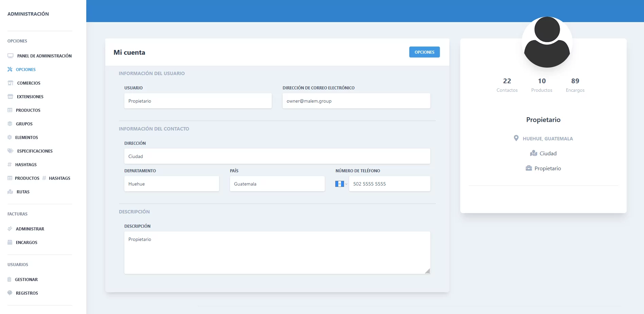
Task: Click the phone number field
Action: [x=390, y=184]
